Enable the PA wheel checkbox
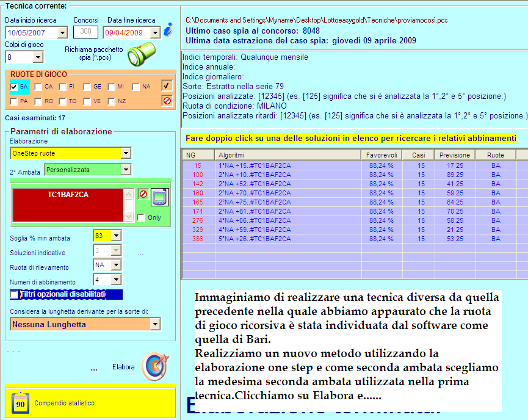The height and width of the screenshot is (420, 528). click(x=14, y=101)
